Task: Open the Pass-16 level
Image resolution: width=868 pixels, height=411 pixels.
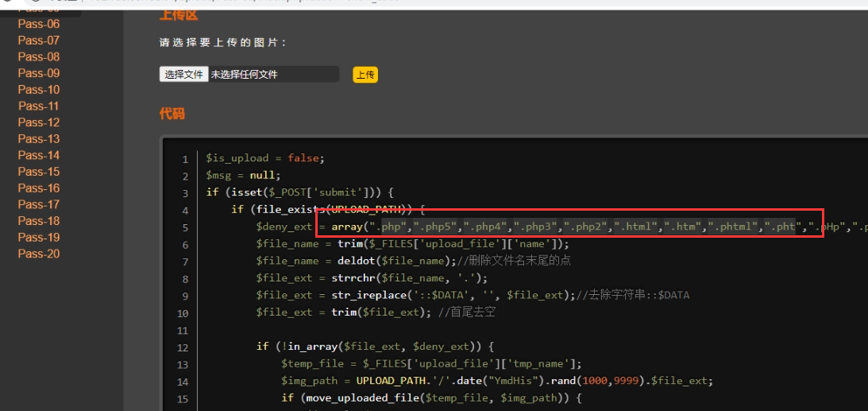Action: coord(39,188)
